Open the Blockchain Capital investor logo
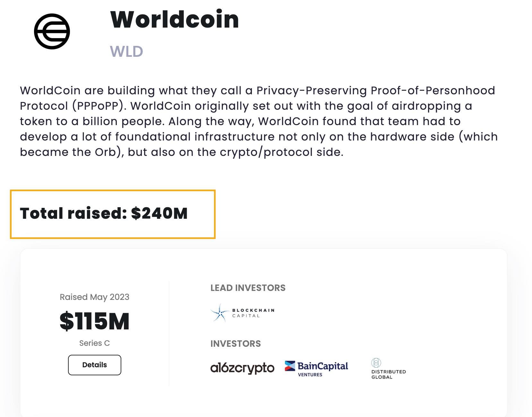 [242, 313]
